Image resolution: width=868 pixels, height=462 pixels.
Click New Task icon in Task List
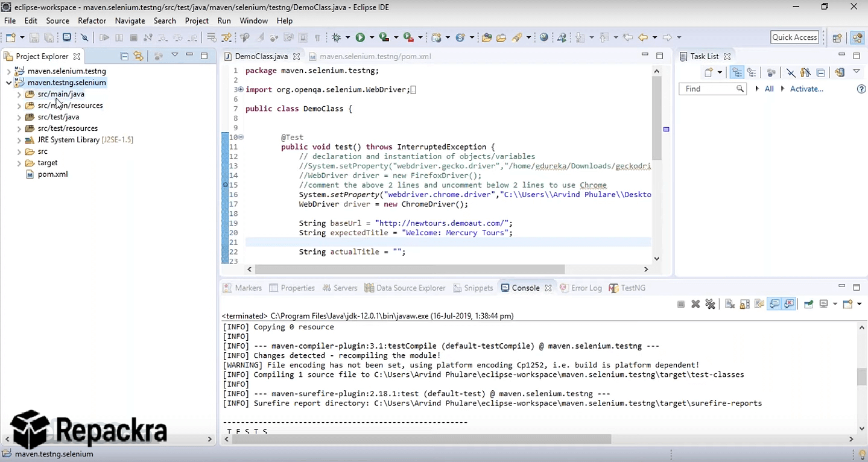(x=709, y=72)
